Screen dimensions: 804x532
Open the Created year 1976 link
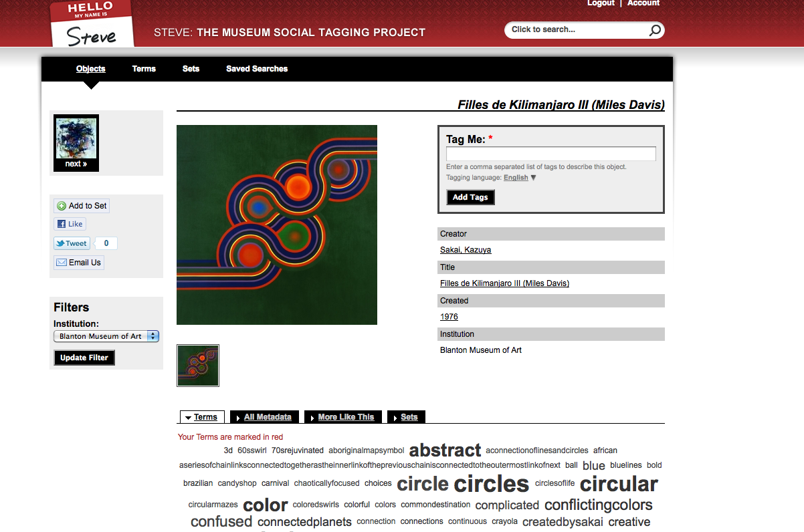449,317
